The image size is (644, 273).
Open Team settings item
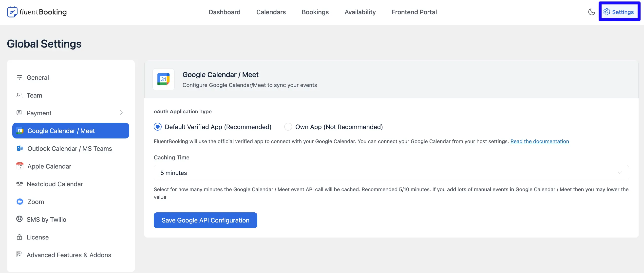tap(71, 95)
